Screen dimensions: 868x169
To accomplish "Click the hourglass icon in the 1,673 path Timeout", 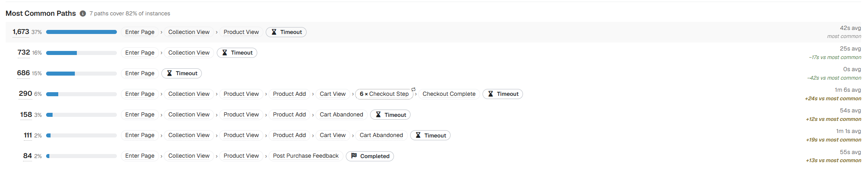I will pyautogui.click(x=274, y=32).
